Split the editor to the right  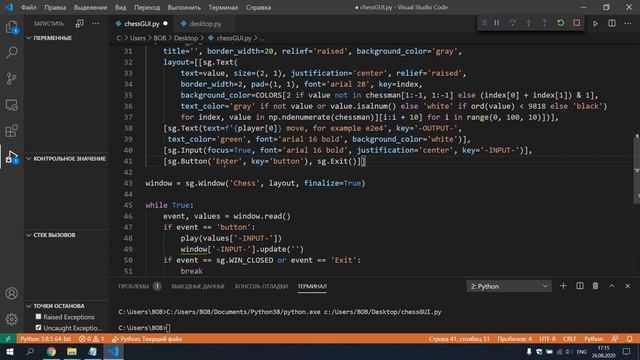[x=611, y=24]
